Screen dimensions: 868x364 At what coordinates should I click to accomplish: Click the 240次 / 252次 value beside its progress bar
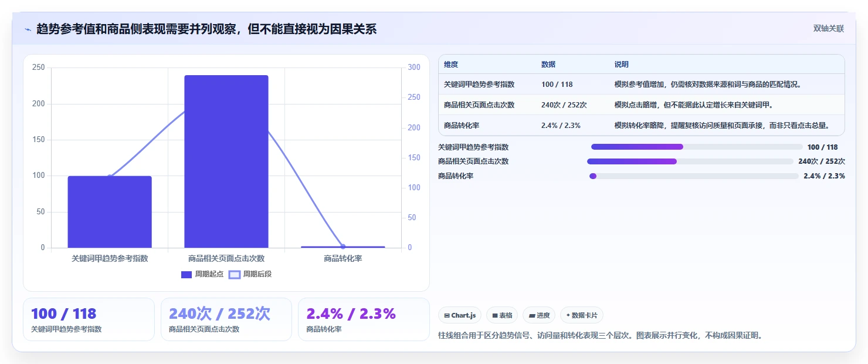point(822,161)
